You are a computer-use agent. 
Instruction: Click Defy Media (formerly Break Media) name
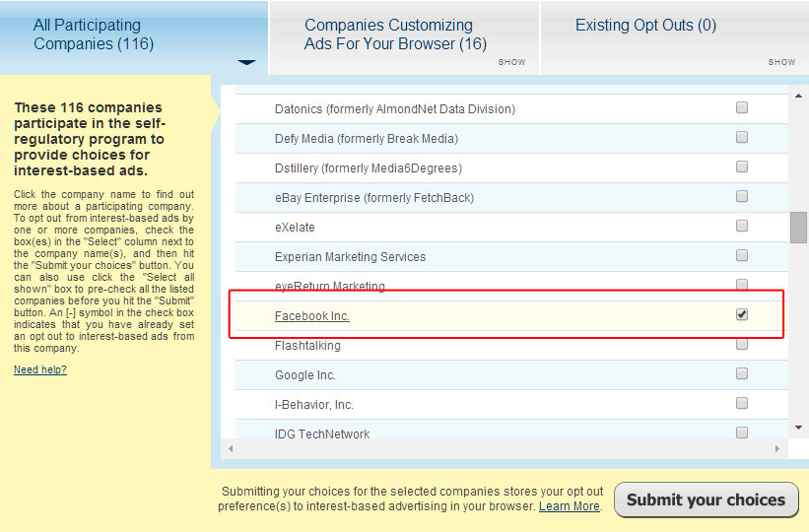point(367,139)
